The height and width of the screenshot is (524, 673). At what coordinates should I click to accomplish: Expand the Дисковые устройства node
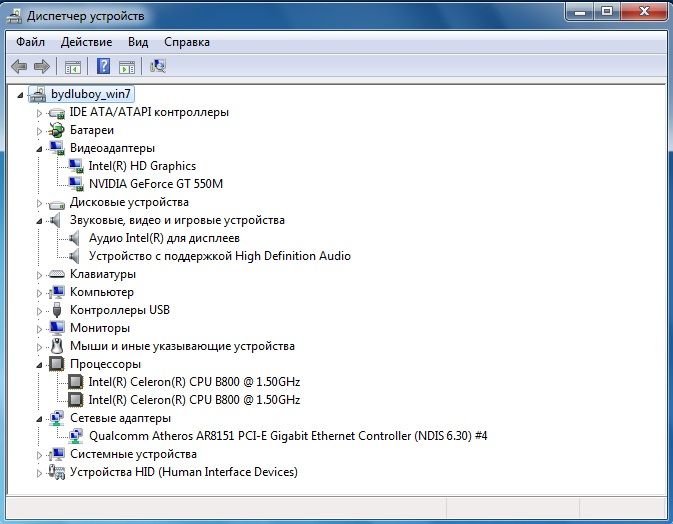(x=39, y=203)
